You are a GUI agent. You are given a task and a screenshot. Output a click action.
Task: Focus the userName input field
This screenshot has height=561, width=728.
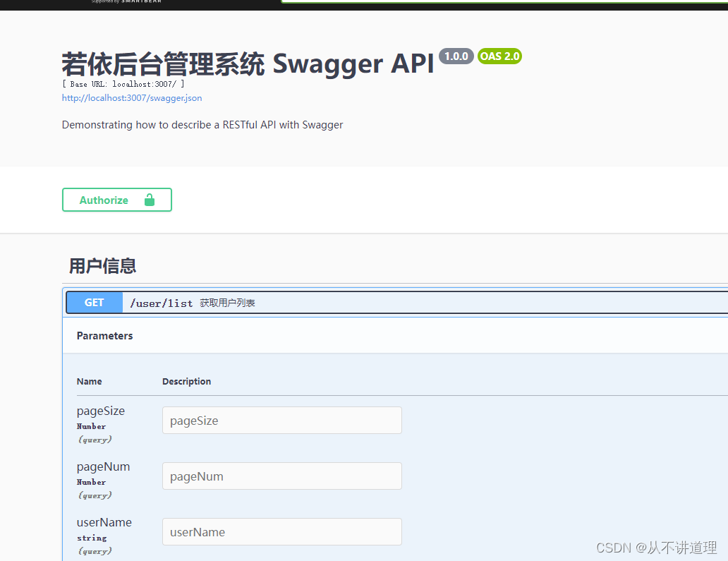click(x=282, y=532)
